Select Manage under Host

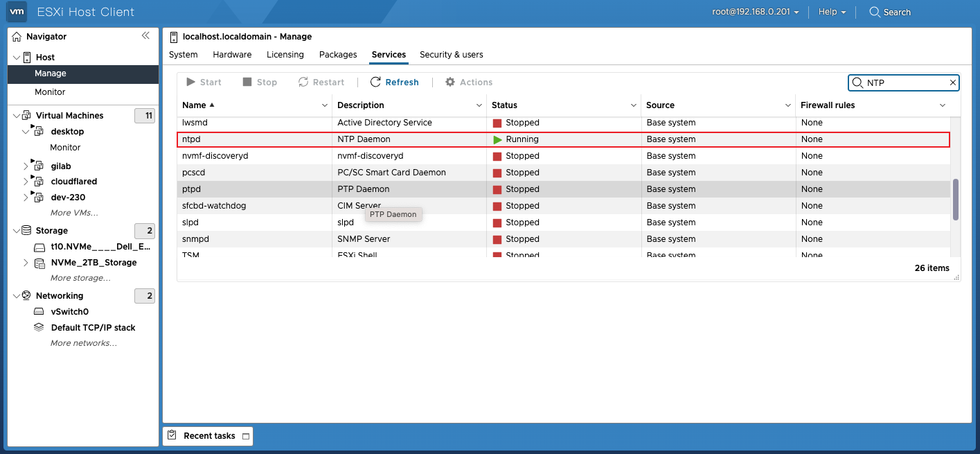coord(83,73)
